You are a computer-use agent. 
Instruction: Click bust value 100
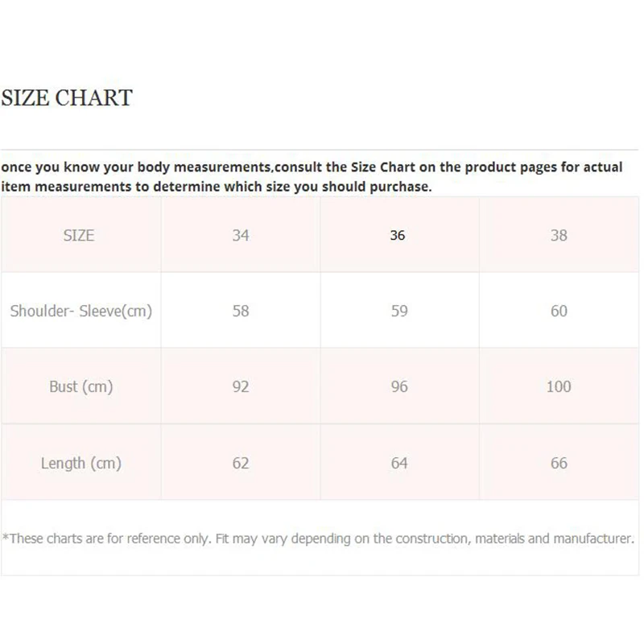pyautogui.click(x=559, y=386)
